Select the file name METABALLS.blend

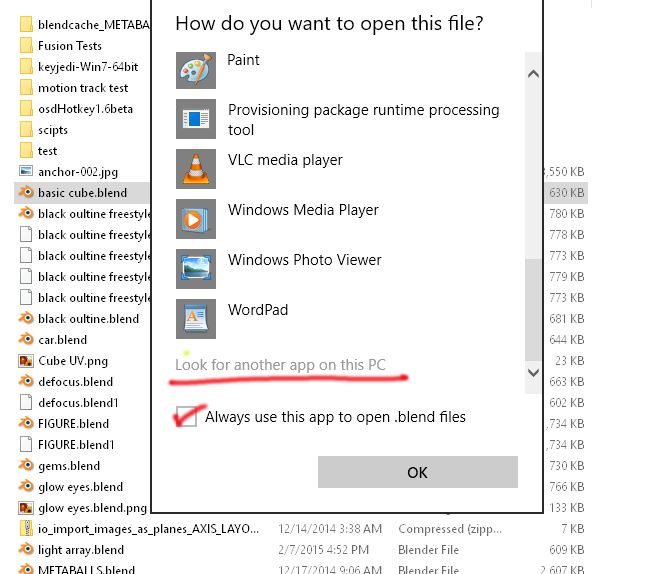coord(87,570)
